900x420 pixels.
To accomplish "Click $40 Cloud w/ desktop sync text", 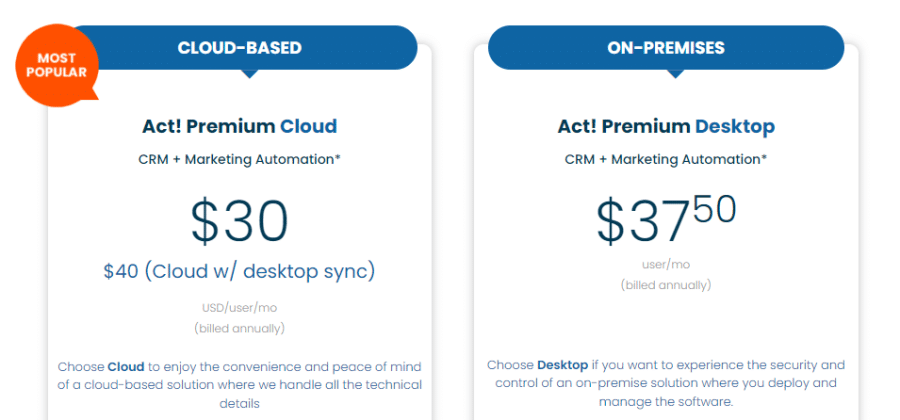I will point(239,271).
